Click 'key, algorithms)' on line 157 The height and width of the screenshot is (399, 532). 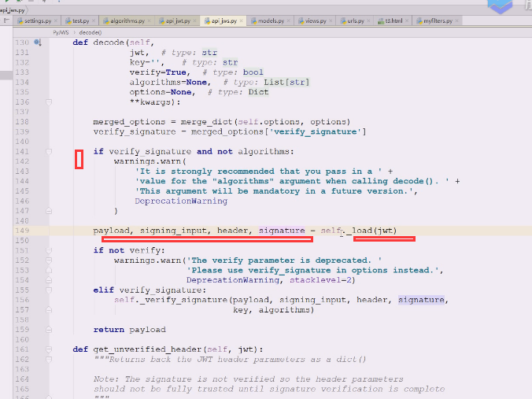pyautogui.click(x=273, y=310)
